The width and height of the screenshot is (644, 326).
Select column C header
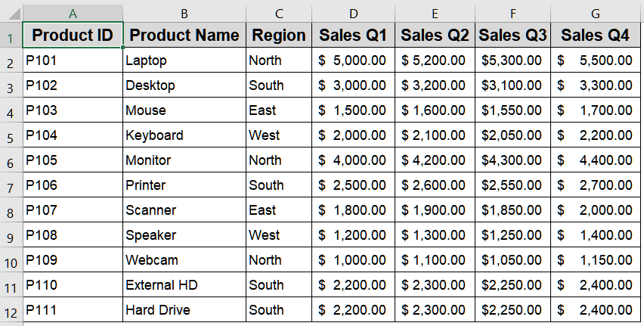tap(279, 13)
